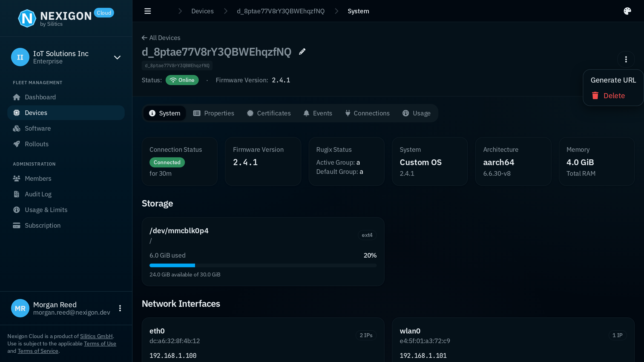Open the Dashboard from sidebar
644x362 pixels.
[x=40, y=97]
